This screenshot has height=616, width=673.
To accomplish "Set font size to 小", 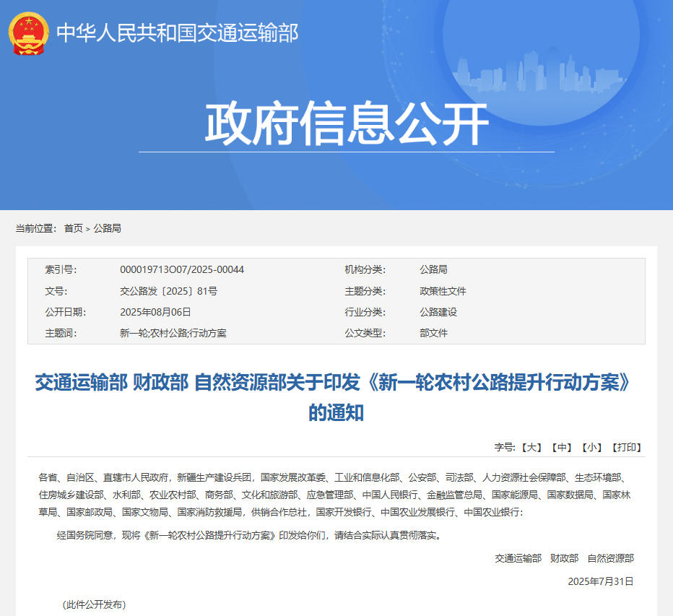I will 591,448.
